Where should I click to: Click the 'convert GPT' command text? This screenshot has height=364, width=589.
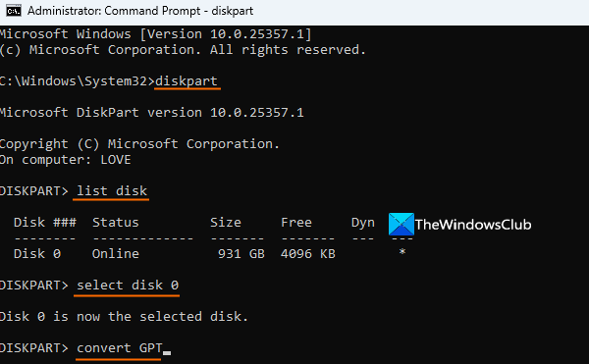tap(120, 348)
